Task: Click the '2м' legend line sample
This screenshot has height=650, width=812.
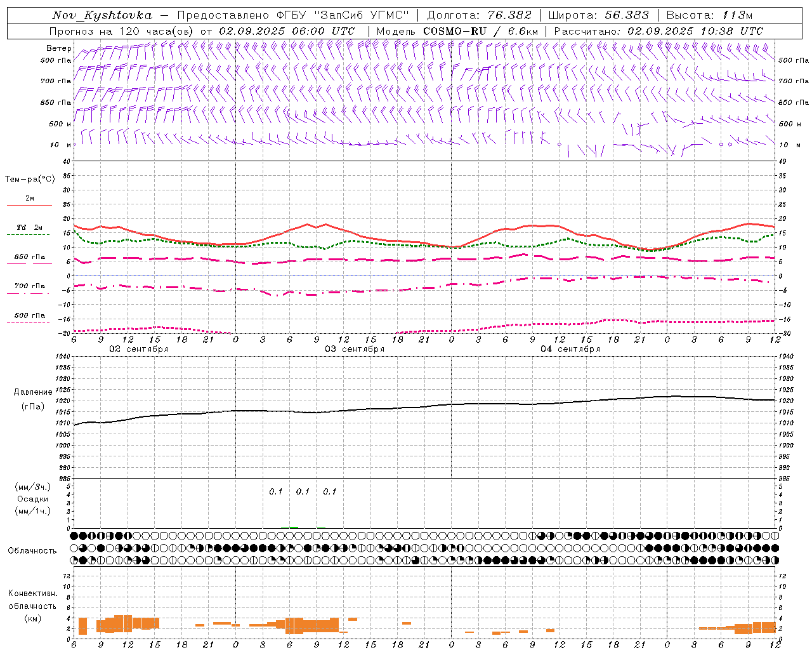Action: pos(29,205)
